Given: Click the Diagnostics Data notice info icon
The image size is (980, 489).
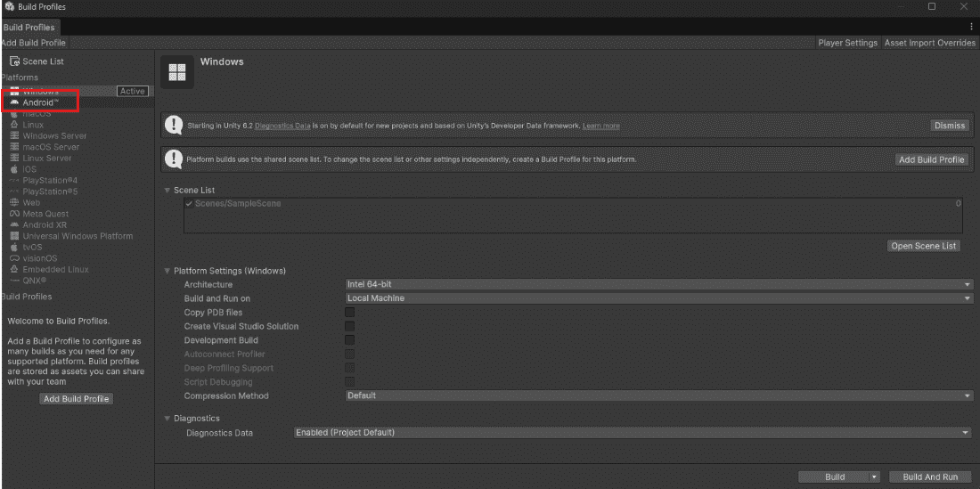Looking at the screenshot, I should pyautogui.click(x=174, y=126).
